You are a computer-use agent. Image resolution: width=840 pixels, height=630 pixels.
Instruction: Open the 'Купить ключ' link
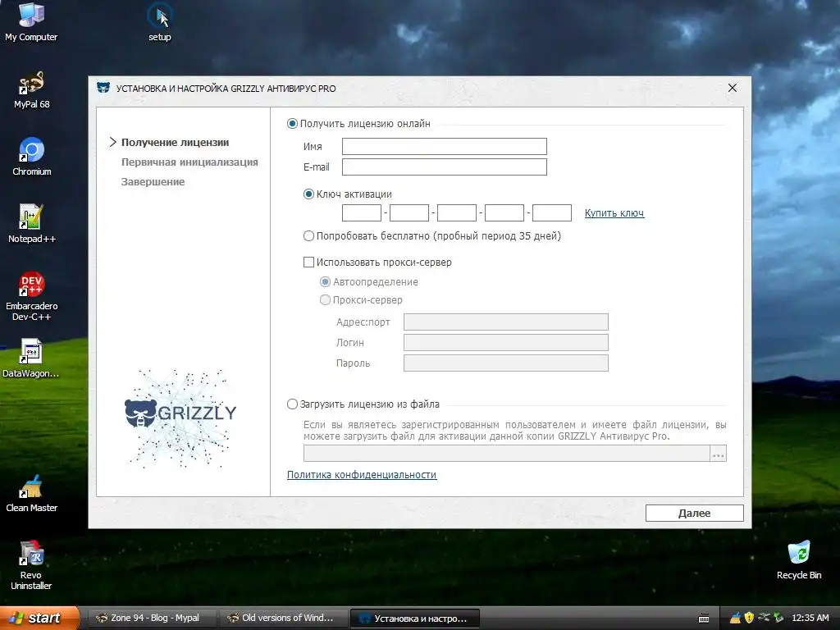614,213
